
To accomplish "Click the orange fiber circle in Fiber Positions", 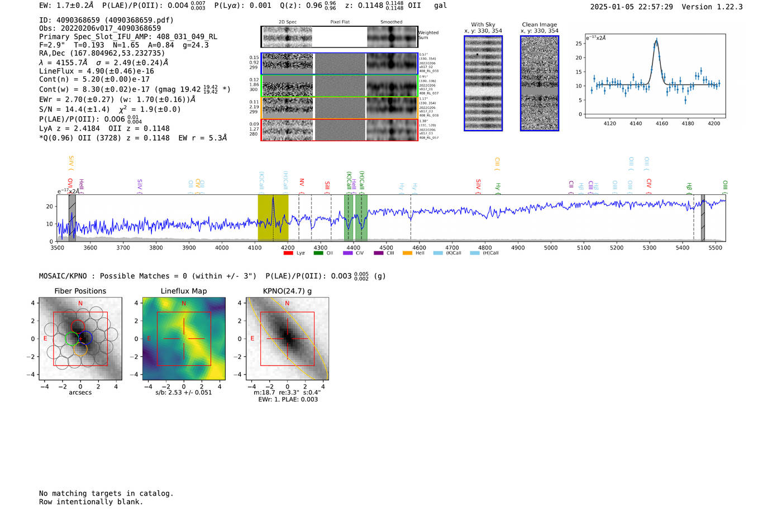I will coord(80,350).
